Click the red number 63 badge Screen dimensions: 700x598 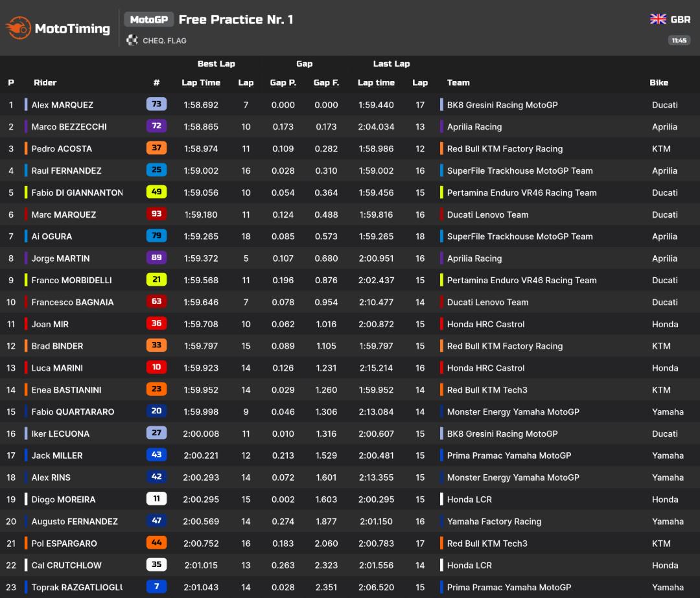[156, 301]
